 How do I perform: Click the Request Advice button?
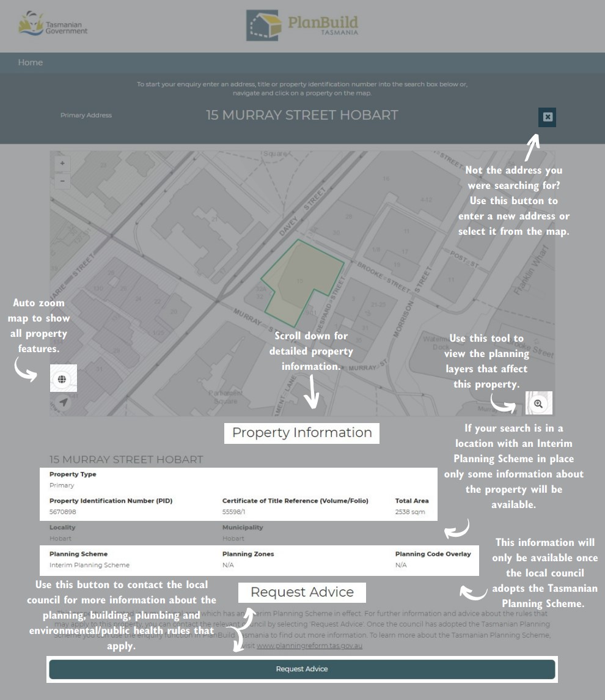[x=302, y=669]
